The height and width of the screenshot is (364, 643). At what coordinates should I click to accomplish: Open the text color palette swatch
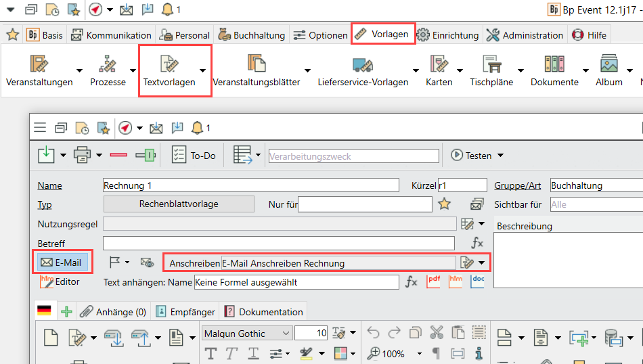pyautogui.click(x=340, y=353)
